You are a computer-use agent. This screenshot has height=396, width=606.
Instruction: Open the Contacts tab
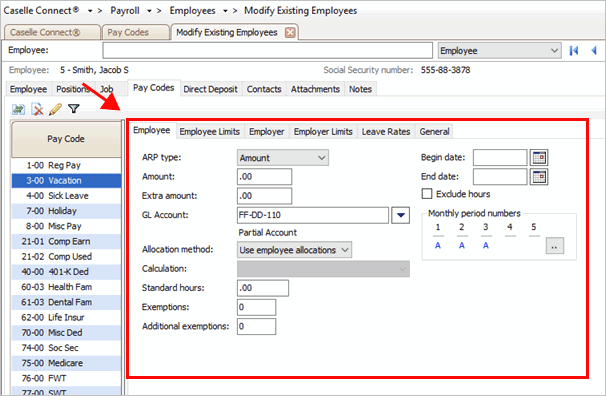[x=264, y=89]
